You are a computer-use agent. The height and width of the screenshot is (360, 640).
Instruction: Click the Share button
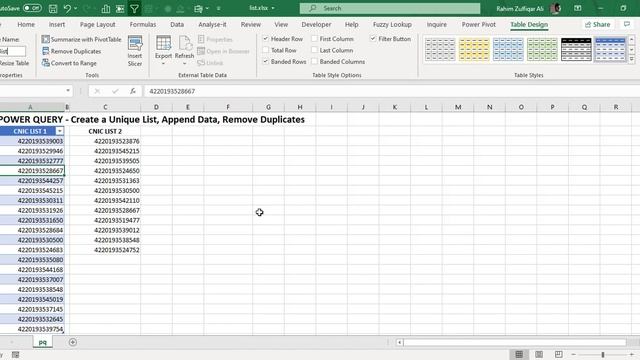click(598, 24)
